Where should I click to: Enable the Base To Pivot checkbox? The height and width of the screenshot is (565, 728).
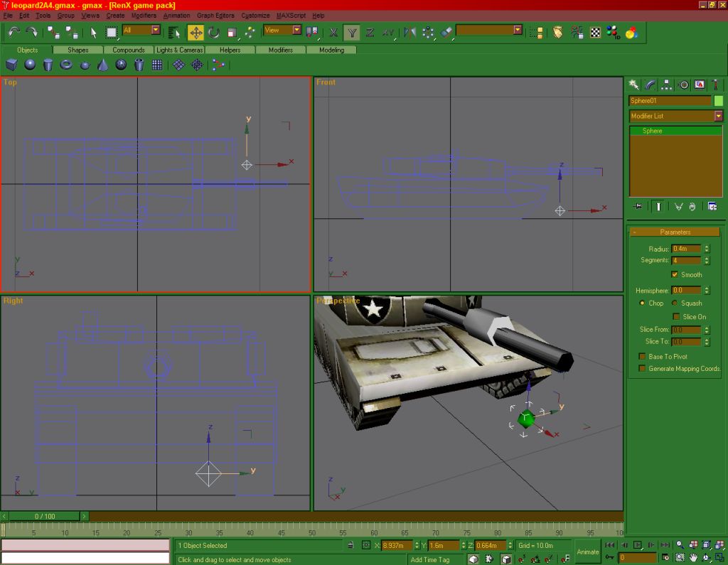tap(642, 356)
